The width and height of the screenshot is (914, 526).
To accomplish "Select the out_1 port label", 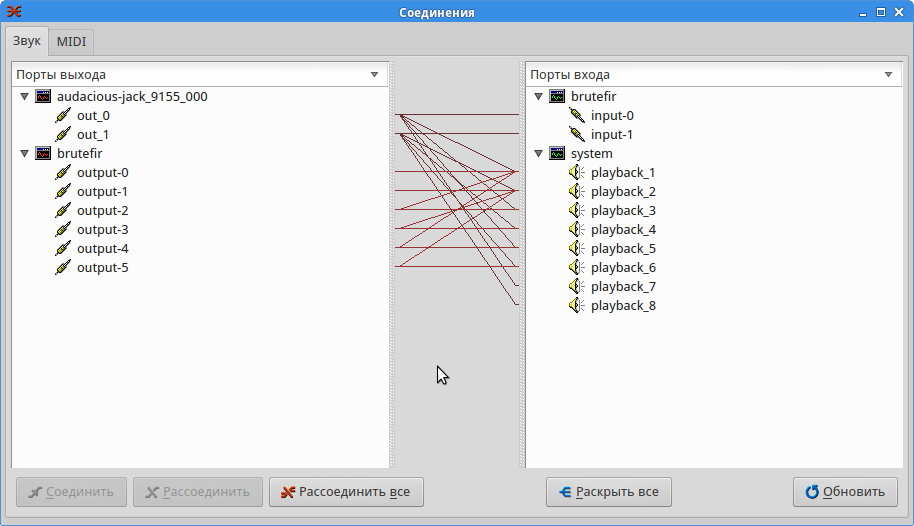I will coord(93,135).
